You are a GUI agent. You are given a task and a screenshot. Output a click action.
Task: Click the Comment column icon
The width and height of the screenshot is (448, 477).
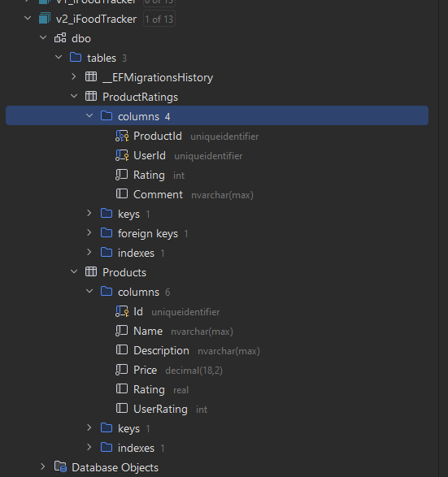[x=122, y=194]
